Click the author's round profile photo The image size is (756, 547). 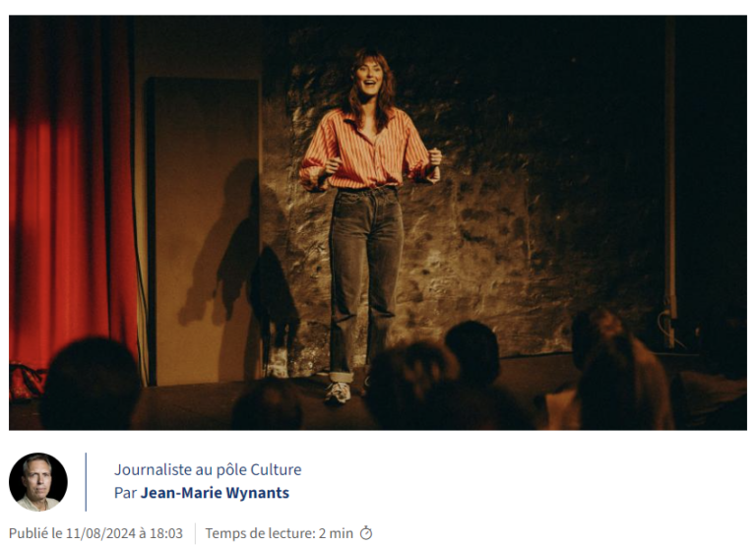click(x=38, y=481)
